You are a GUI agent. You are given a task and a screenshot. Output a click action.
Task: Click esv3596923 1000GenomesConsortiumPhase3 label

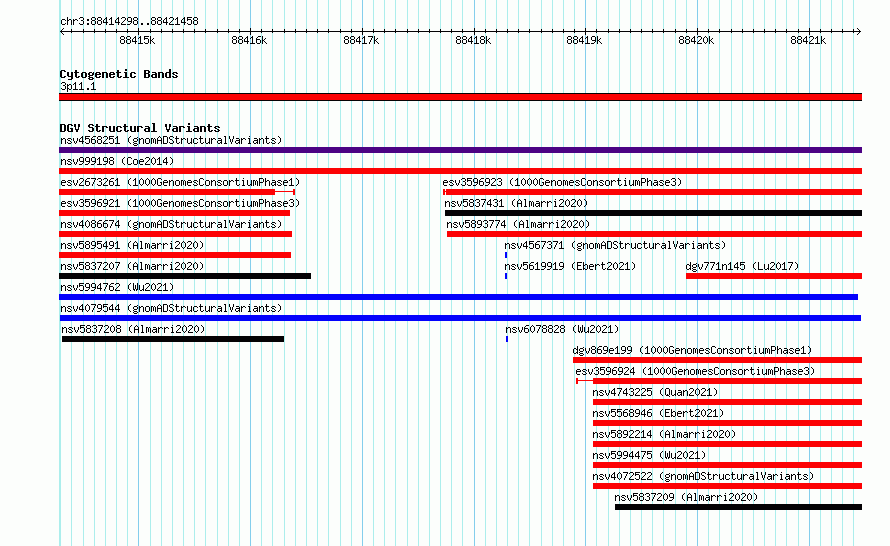click(562, 182)
